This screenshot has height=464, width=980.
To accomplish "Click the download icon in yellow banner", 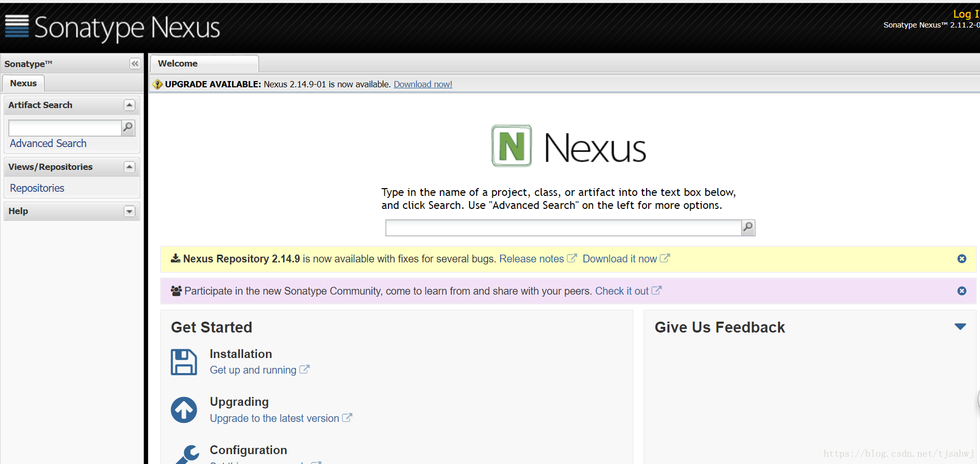I will pyautogui.click(x=176, y=258).
